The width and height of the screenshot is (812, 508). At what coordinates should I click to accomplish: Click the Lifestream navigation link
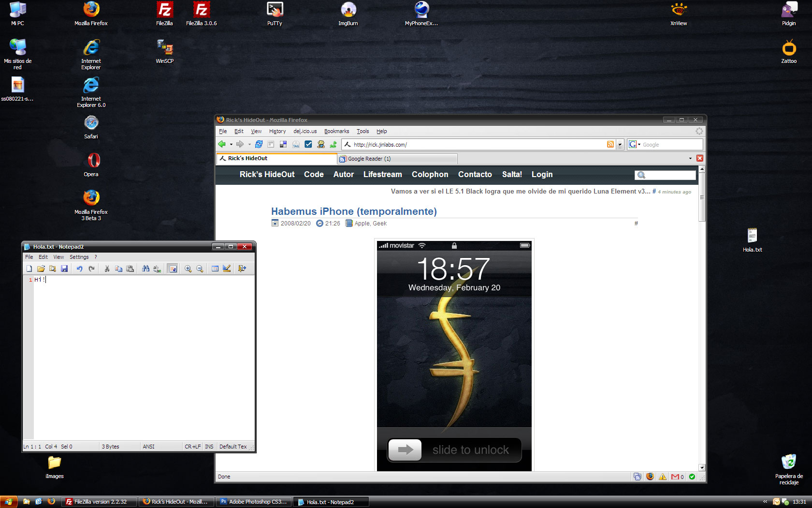click(382, 174)
